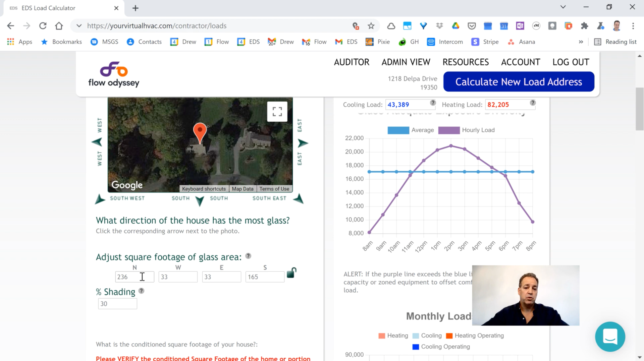This screenshot has width=644, height=361.
Task: Open the tab search dropdown arrow
Action: [x=563, y=7]
